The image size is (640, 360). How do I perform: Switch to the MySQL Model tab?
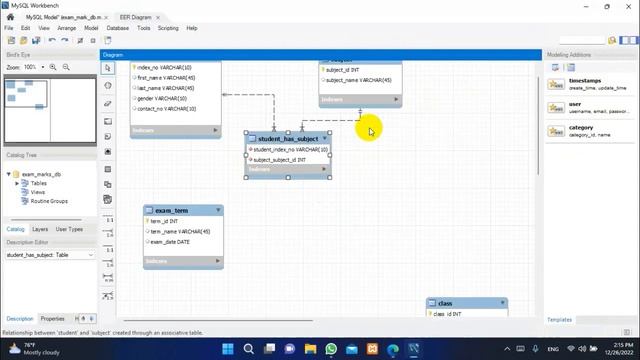(64, 17)
